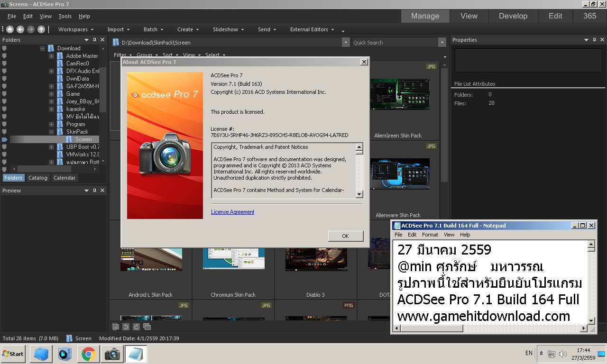Click OK in the About dialog

pyautogui.click(x=345, y=236)
